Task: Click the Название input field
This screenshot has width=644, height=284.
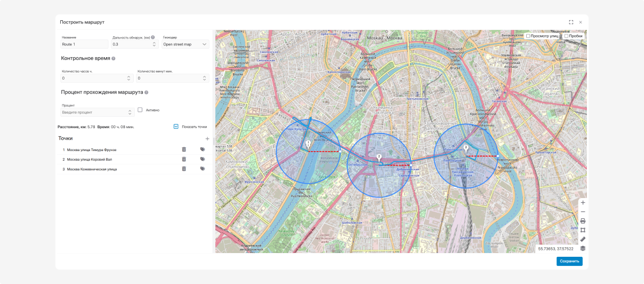Action: [84, 44]
